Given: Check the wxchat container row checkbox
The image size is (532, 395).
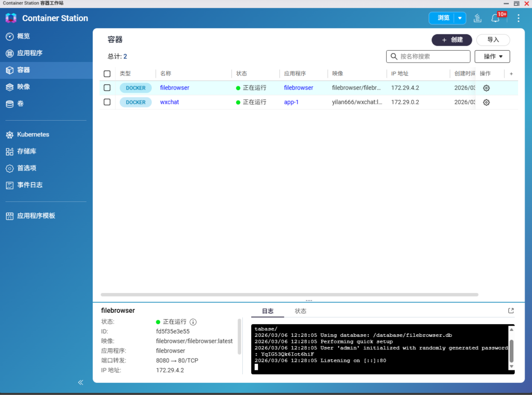Looking at the screenshot, I should point(107,102).
